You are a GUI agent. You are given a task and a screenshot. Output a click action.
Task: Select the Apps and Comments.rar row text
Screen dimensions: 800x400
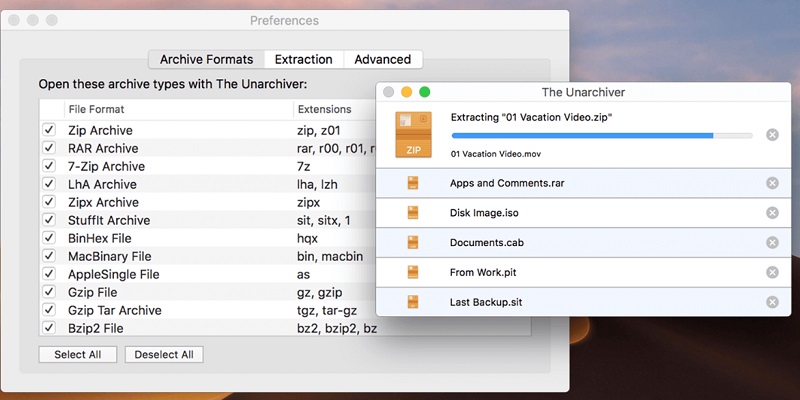point(507,183)
